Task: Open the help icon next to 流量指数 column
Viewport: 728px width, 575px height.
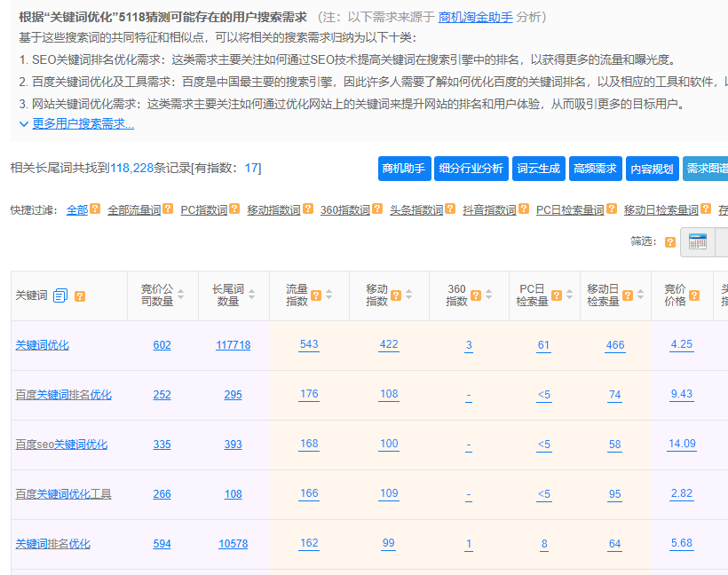Action: 316,294
